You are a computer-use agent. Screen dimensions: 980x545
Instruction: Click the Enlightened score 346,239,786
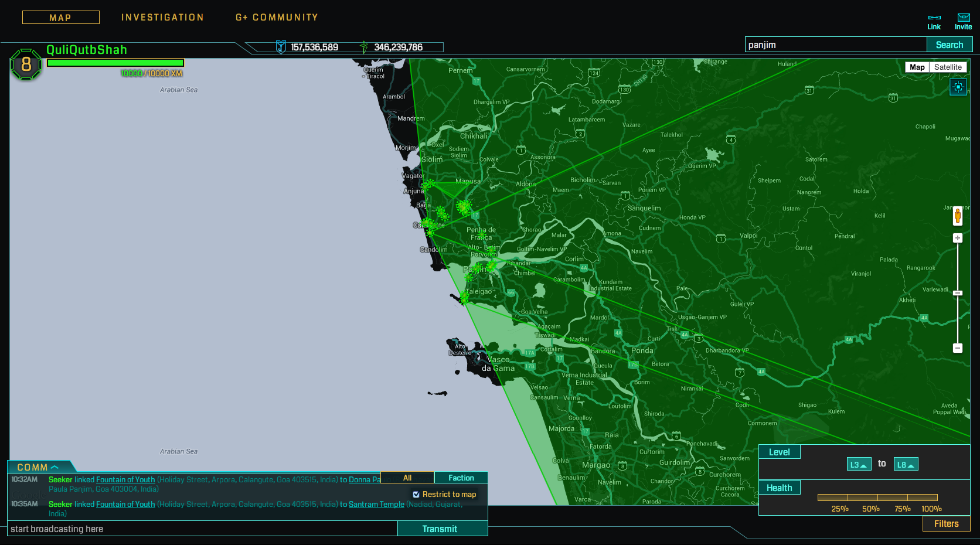coord(399,47)
